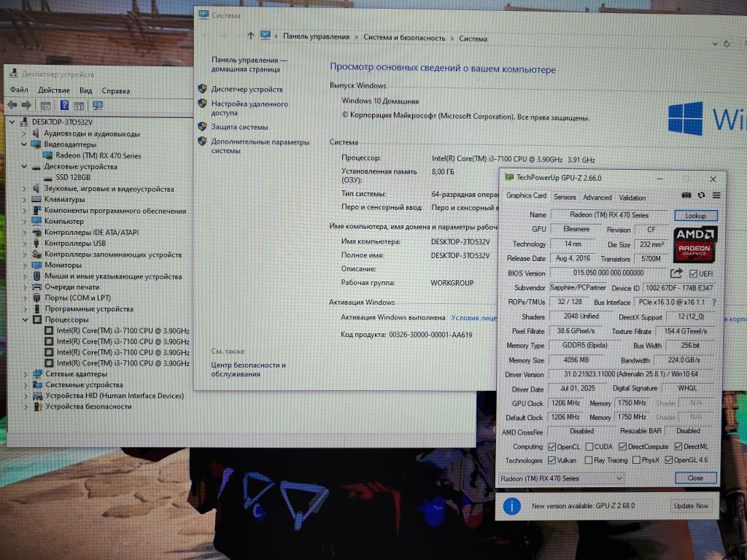This screenshot has width=747, height=560.
Task: Open the Вид menu in Device Manager
Action: click(x=86, y=90)
